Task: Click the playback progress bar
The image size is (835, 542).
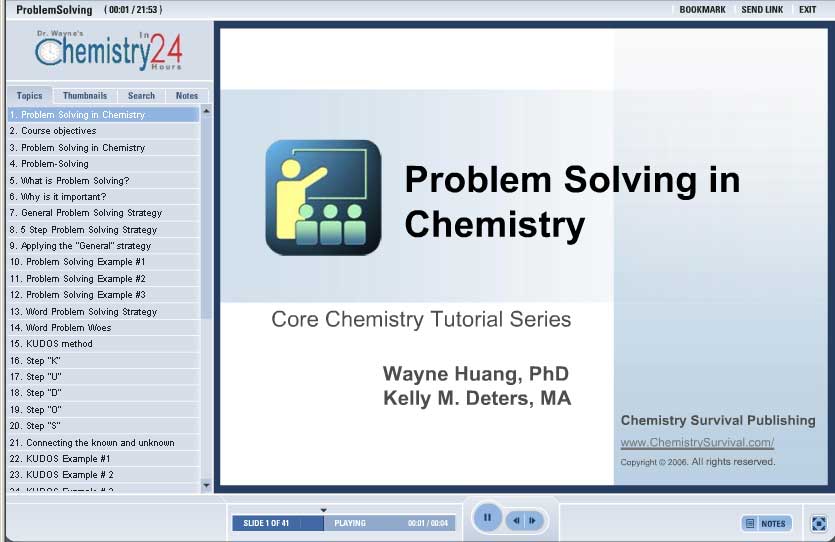Action: click(x=390, y=523)
